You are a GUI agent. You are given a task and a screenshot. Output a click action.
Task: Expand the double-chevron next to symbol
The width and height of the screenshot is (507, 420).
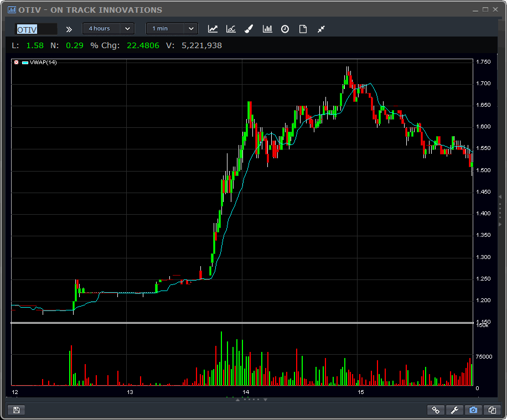coord(69,29)
